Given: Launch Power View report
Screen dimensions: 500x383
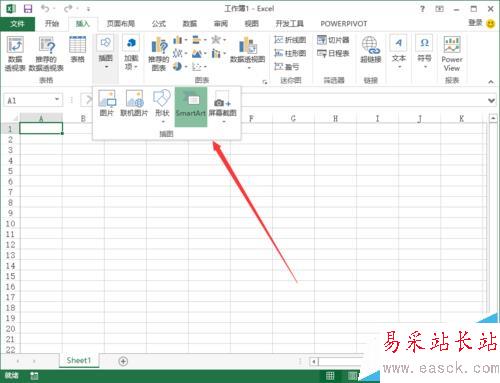Looking at the screenshot, I should pos(452,54).
